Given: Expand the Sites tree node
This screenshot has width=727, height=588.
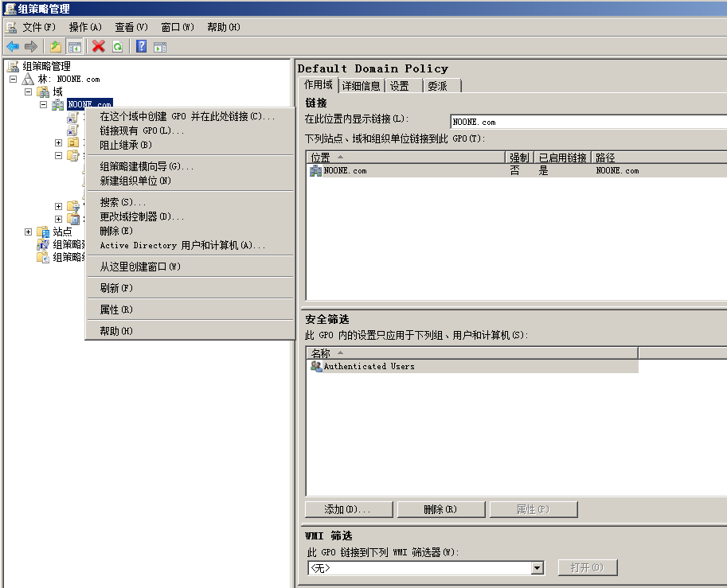Looking at the screenshot, I should [x=29, y=232].
